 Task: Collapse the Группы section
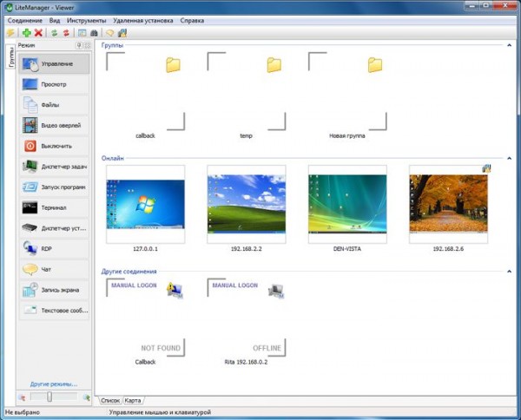[508, 44]
